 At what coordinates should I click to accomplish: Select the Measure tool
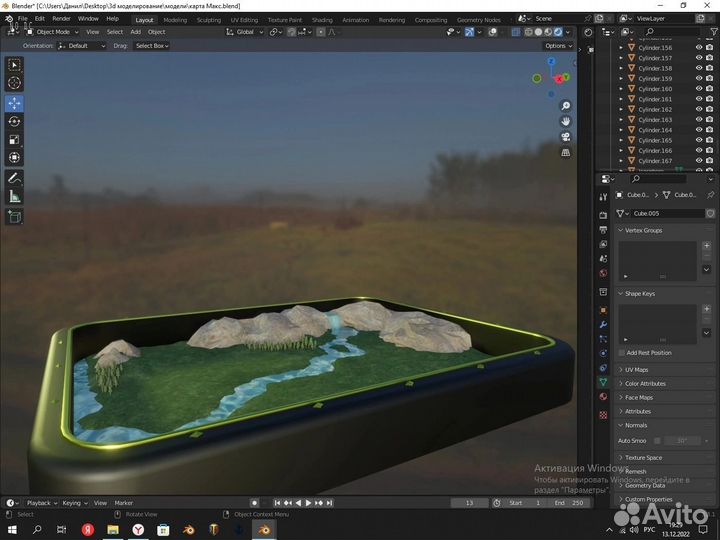click(14, 197)
